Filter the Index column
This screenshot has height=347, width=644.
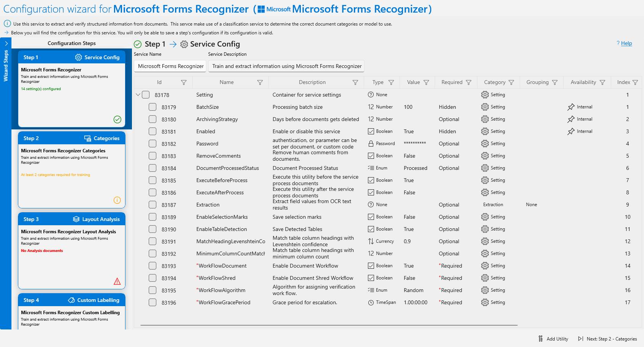(635, 82)
